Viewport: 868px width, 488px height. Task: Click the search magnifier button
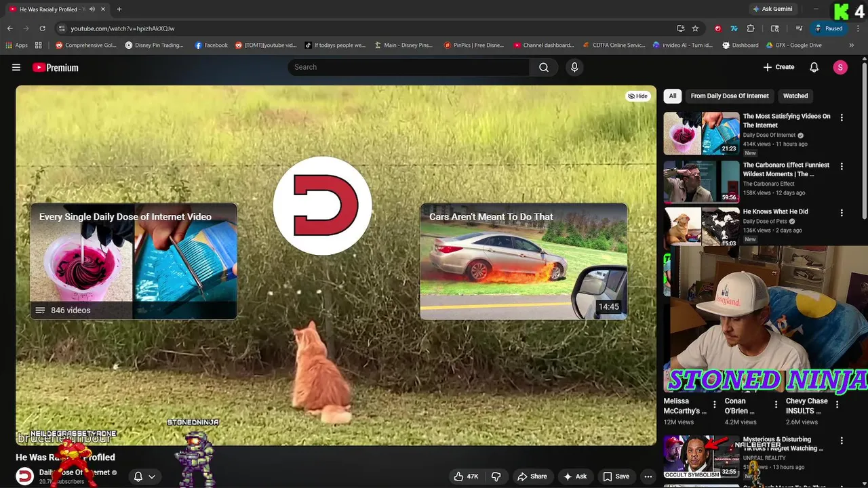544,67
